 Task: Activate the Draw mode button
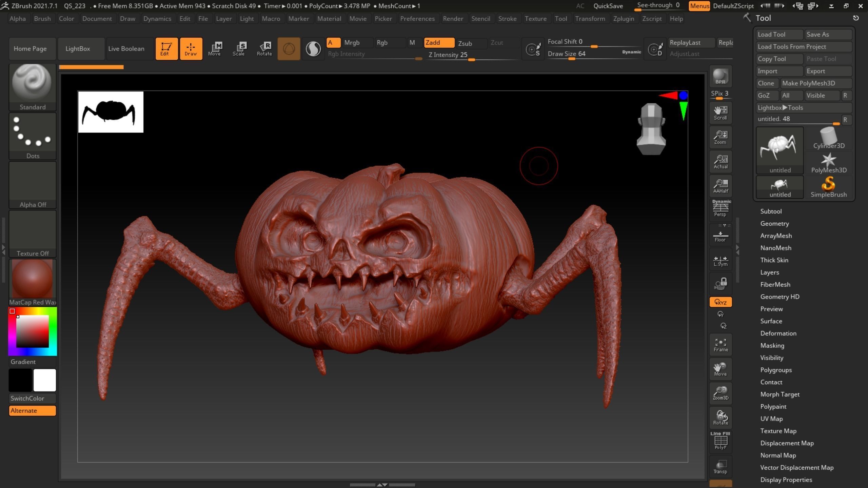[191, 49]
